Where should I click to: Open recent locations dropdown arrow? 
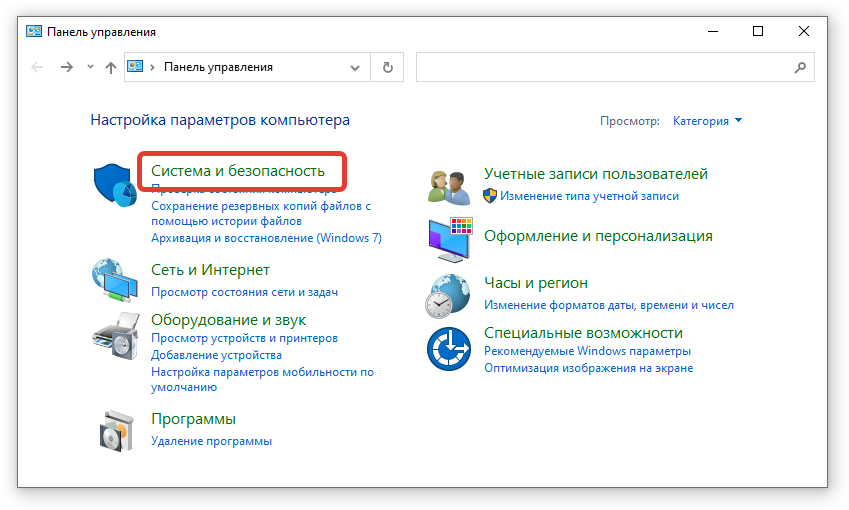click(90, 67)
